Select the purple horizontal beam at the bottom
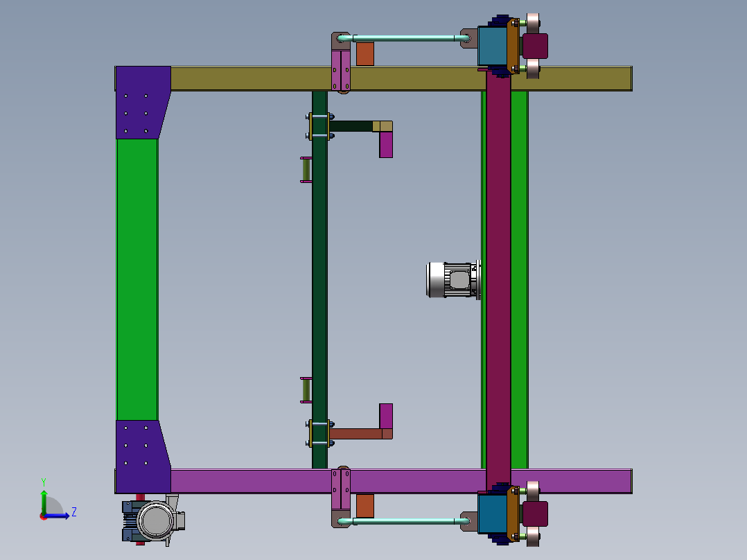 pyautogui.click(x=401, y=482)
